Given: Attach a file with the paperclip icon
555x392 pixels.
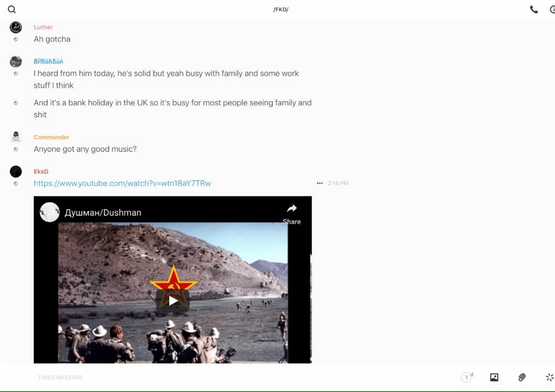Looking at the screenshot, I should [x=522, y=377].
